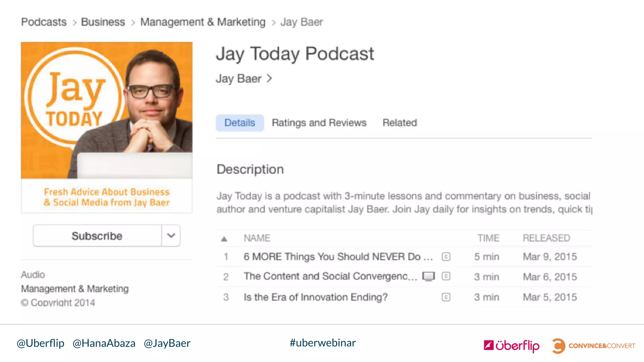The image size is (644, 362).
Task: Subscribe to Jay Today Podcast
Action: click(x=97, y=236)
